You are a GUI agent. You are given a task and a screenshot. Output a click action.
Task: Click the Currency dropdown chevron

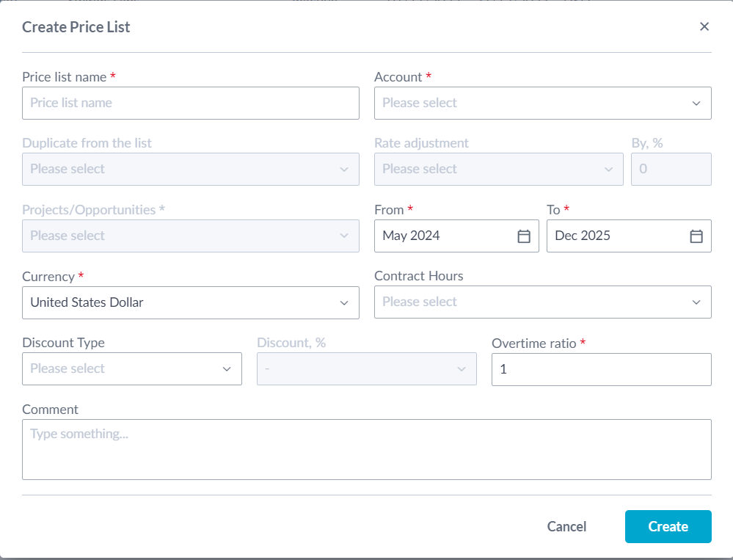344,302
